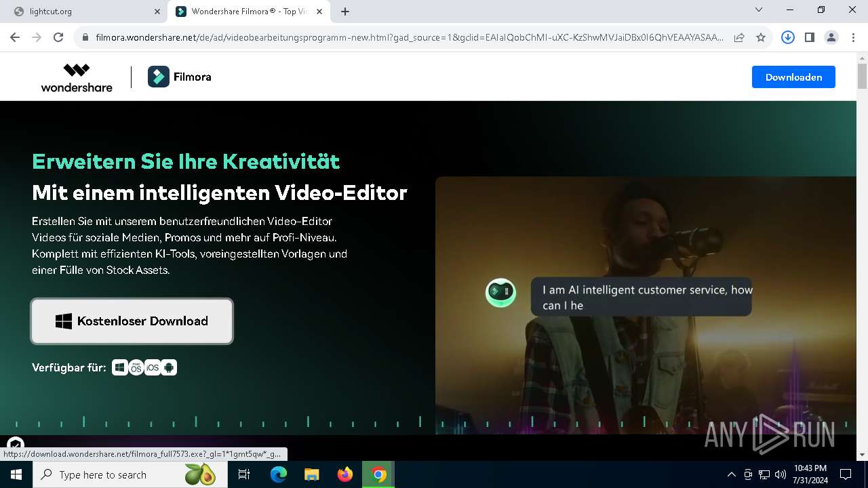Viewport: 868px width, 488px height.
Task: Launch Firefox from taskbar
Action: coord(345,474)
